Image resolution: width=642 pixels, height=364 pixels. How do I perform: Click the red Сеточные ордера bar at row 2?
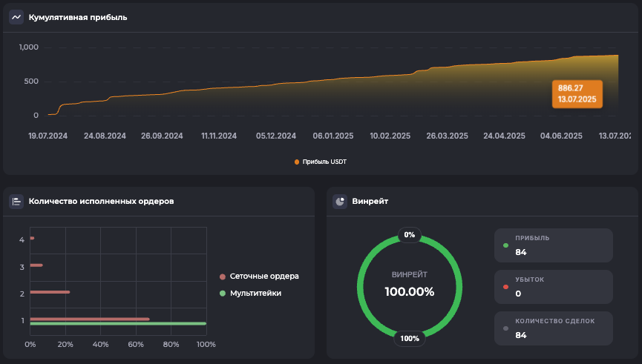click(x=50, y=292)
